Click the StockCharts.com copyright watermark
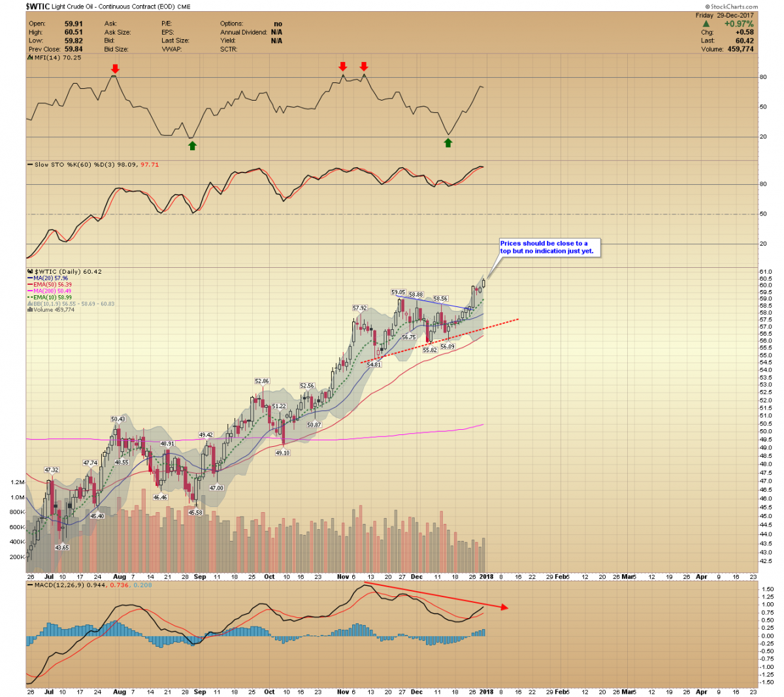The width and height of the screenshot is (784, 697). click(732, 7)
